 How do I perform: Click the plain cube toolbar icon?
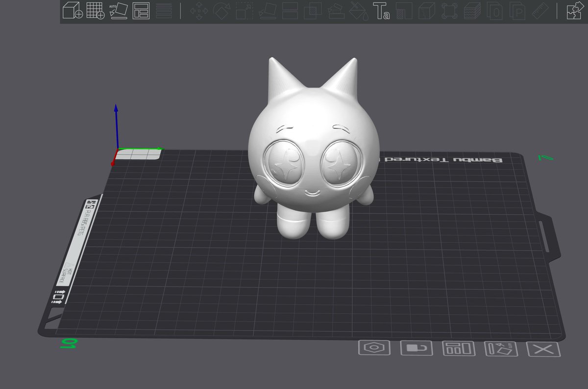(x=427, y=11)
